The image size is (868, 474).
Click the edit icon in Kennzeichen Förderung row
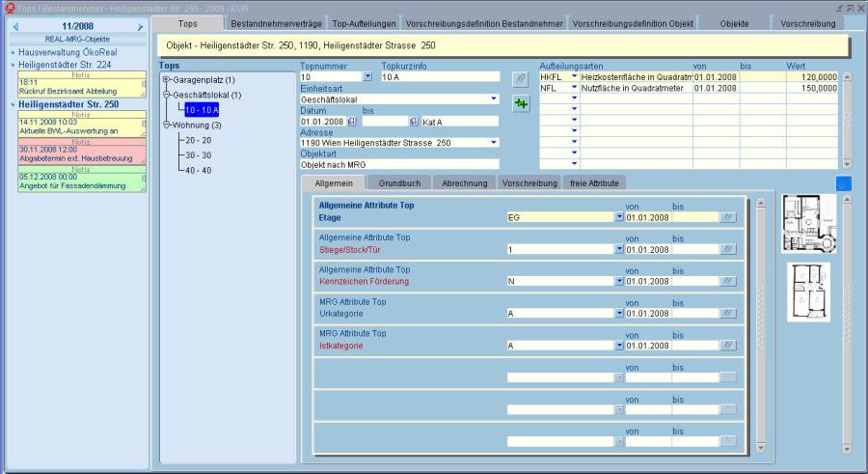(728, 282)
